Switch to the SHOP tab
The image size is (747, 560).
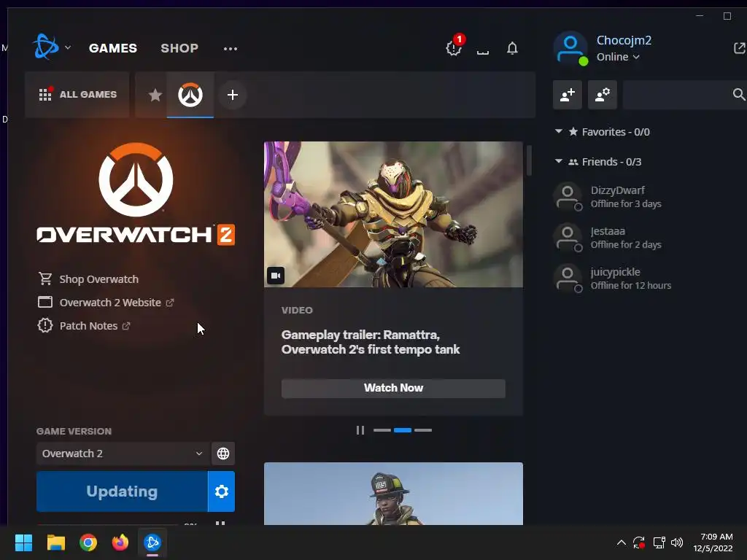(179, 48)
